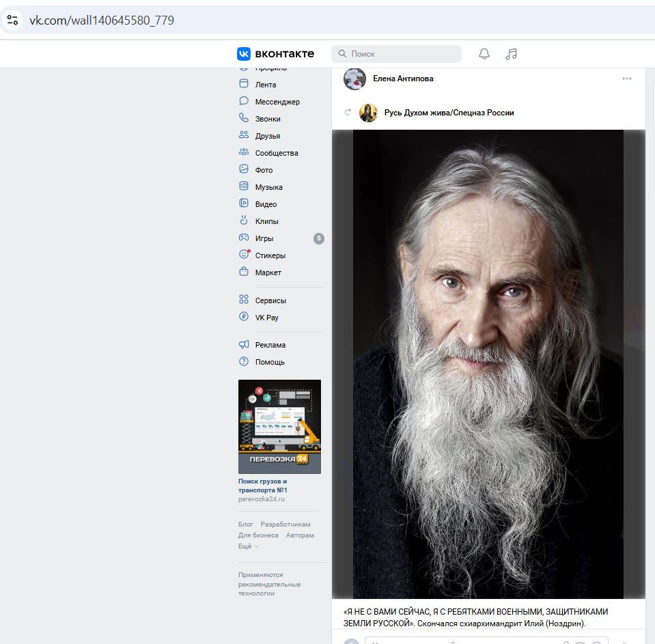This screenshot has height=644, width=655.
Task: Click inside the Поиск search field
Action: [403, 54]
